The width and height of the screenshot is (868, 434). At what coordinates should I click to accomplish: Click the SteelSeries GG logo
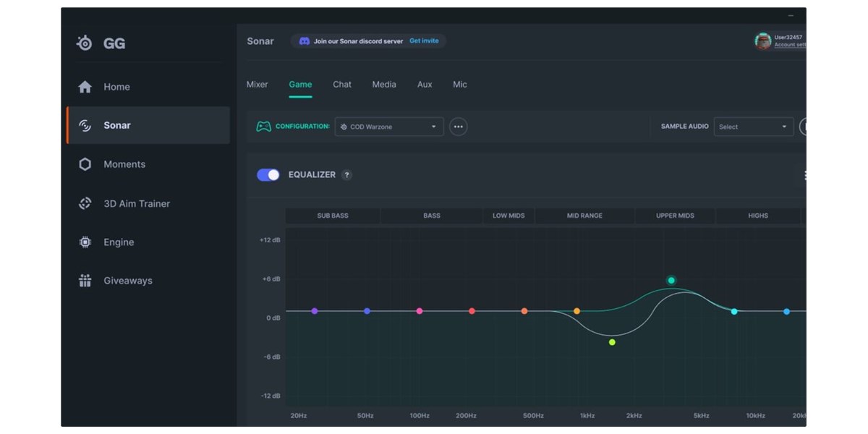(85, 43)
